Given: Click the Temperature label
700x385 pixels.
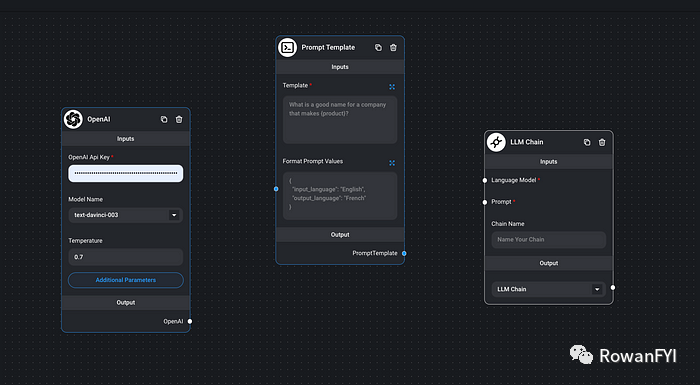Looking at the screenshot, I should pos(85,241).
